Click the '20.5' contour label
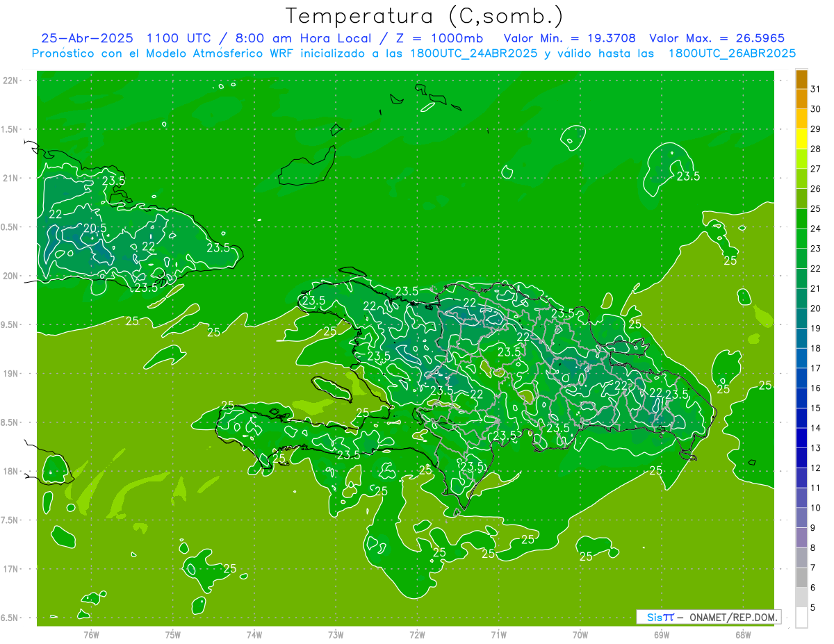 (x=95, y=228)
